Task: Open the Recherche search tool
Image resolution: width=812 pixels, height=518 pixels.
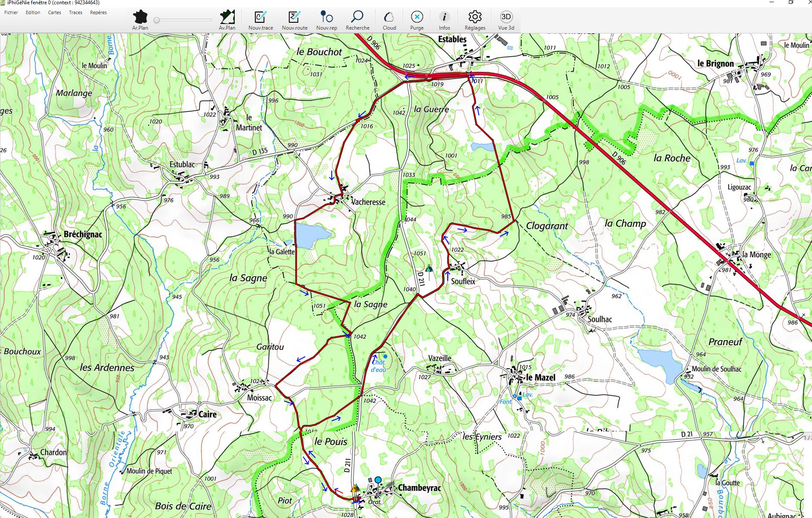Action: pos(357,18)
